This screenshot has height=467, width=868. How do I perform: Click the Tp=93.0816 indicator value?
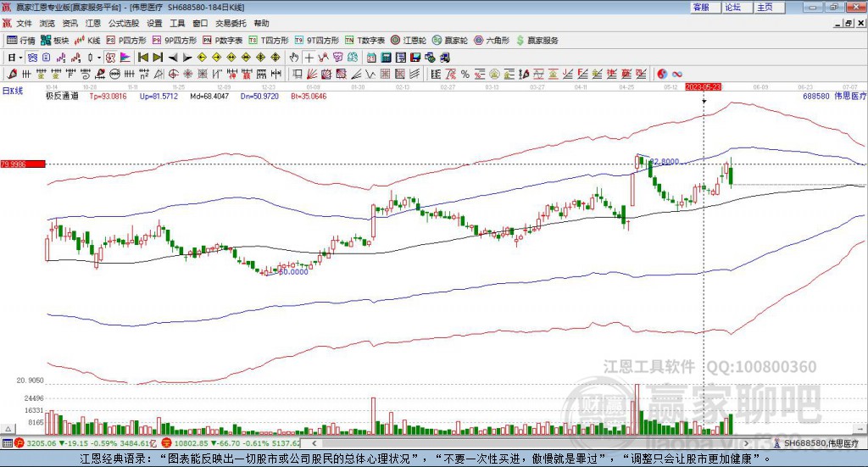108,97
